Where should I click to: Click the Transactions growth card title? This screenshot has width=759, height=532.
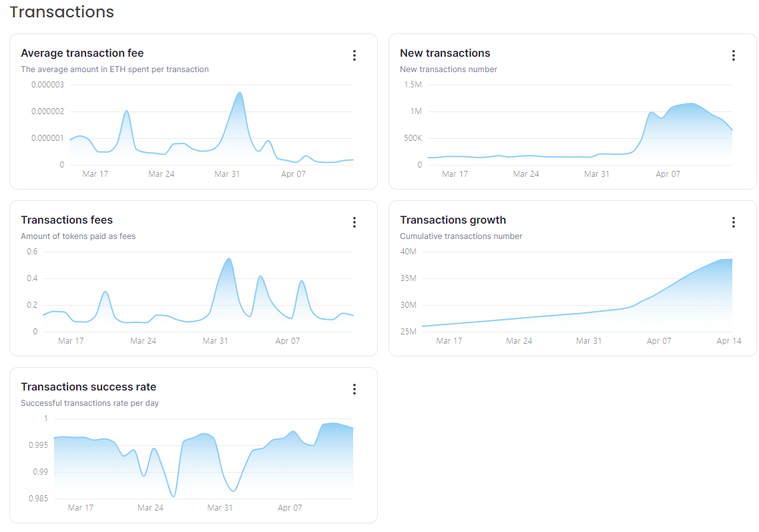pos(453,220)
